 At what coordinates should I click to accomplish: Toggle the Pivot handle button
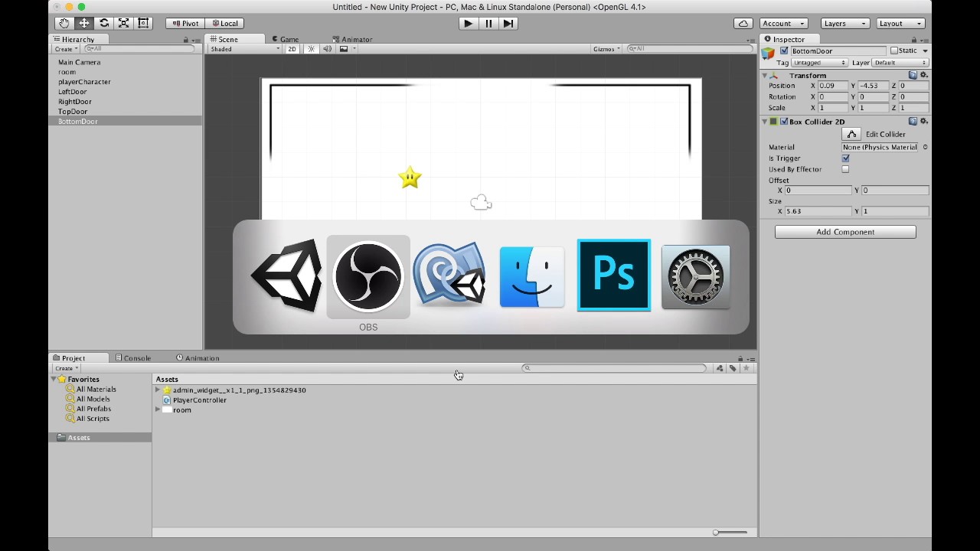point(185,24)
